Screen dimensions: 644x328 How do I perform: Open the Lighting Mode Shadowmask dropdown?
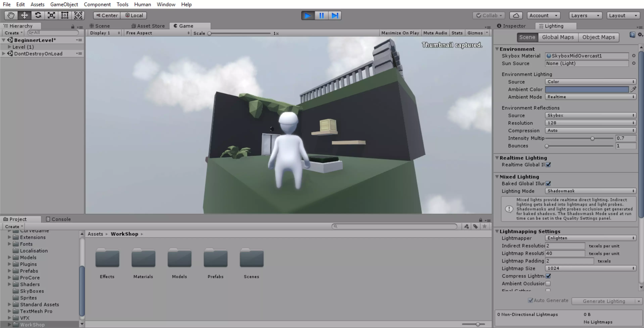point(590,191)
